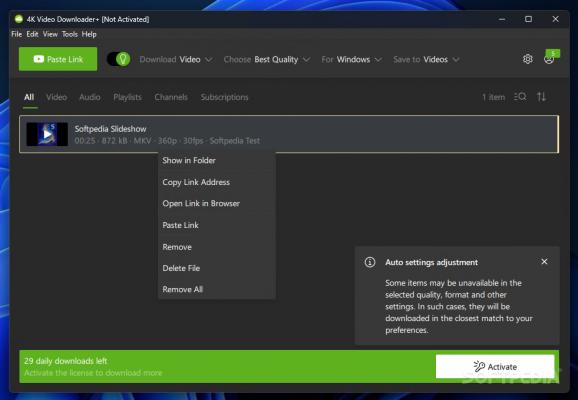
Task: Open the File menu
Action: (x=17, y=34)
